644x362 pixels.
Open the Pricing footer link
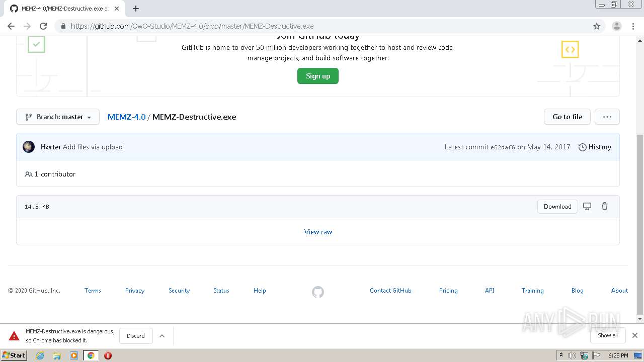(x=448, y=291)
